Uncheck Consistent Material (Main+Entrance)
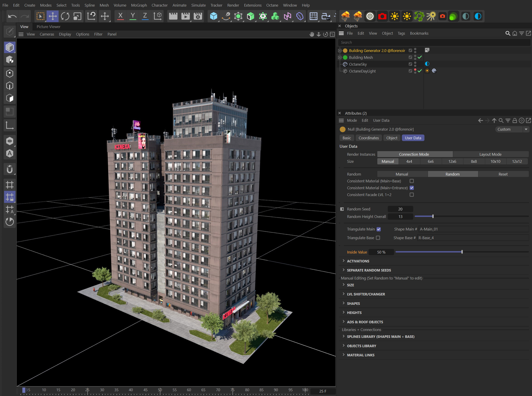Image resolution: width=532 pixels, height=396 pixels. (x=412, y=188)
